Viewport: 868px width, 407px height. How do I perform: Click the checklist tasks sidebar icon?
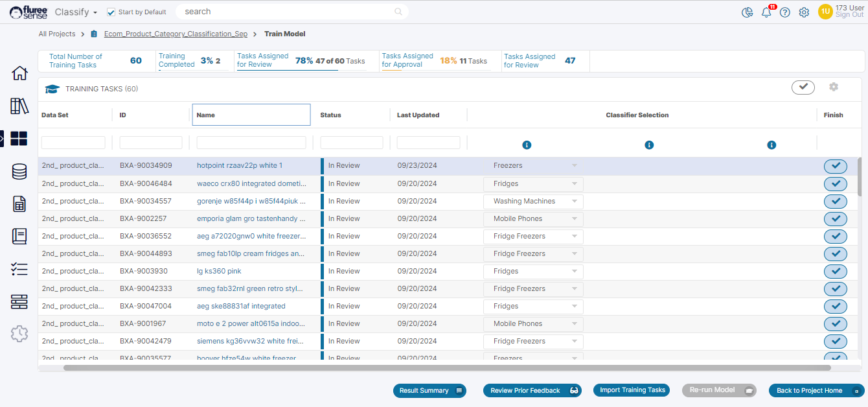19,270
